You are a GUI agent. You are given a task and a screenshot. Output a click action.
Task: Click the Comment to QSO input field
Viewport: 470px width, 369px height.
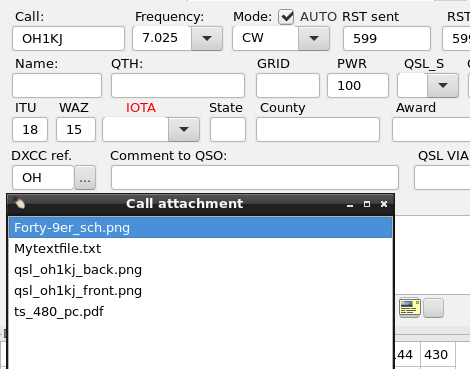tap(255, 178)
